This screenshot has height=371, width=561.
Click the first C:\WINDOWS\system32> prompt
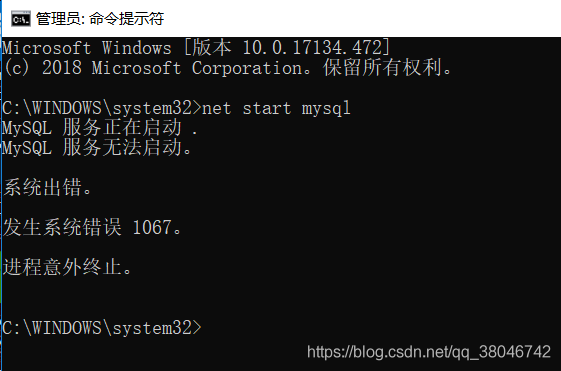[x=102, y=108]
